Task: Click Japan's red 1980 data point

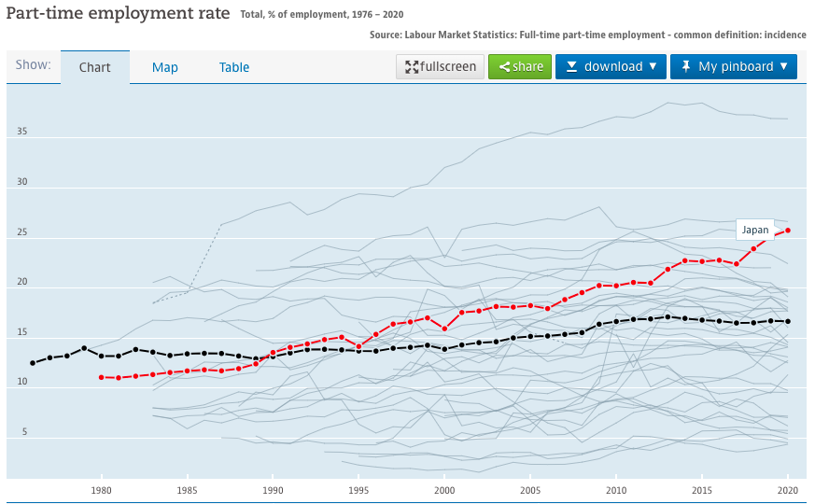Action: coord(102,377)
